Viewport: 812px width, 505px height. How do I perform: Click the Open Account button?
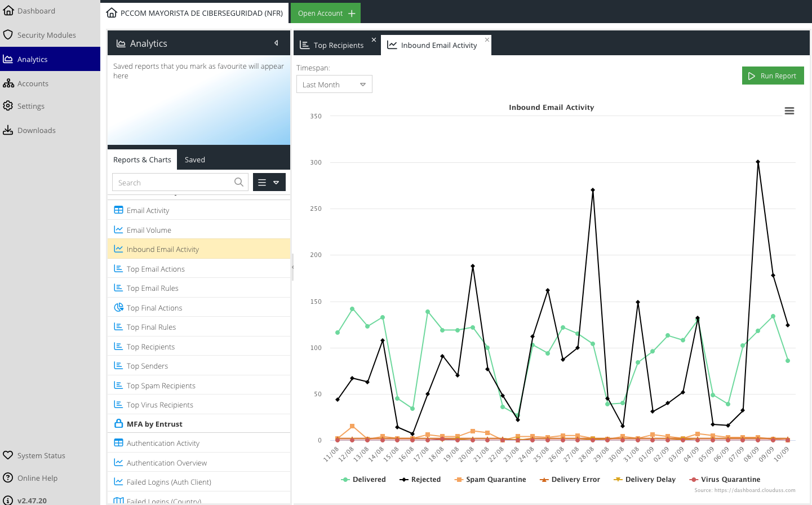click(326, 14)
